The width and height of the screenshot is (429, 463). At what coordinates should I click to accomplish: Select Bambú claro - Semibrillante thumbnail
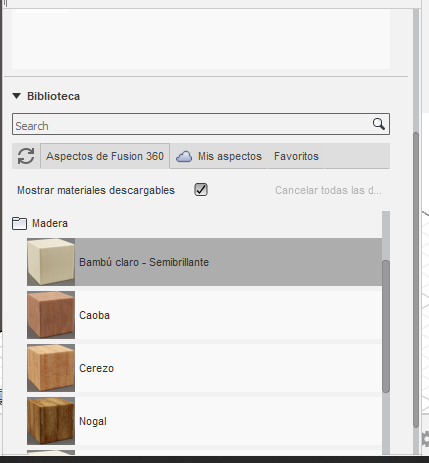click(x=51, y=262)
